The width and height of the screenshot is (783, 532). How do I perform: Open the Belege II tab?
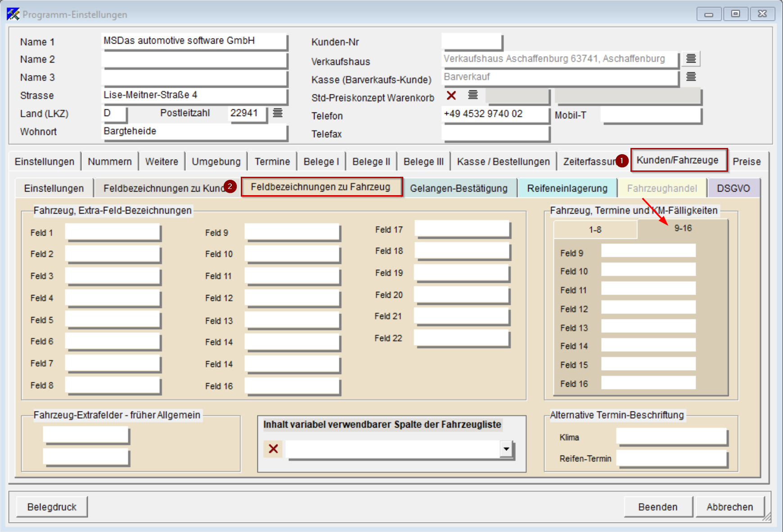(x=371, y=161)
